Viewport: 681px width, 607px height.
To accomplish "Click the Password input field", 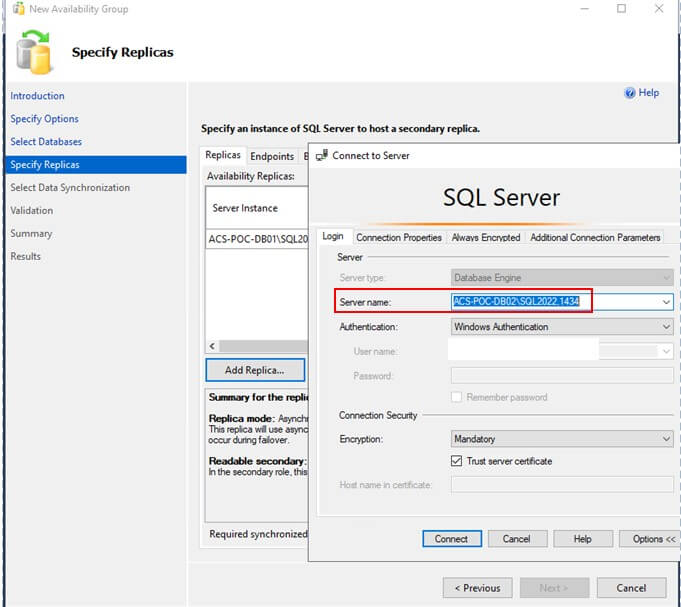I will tap(562, 375).
